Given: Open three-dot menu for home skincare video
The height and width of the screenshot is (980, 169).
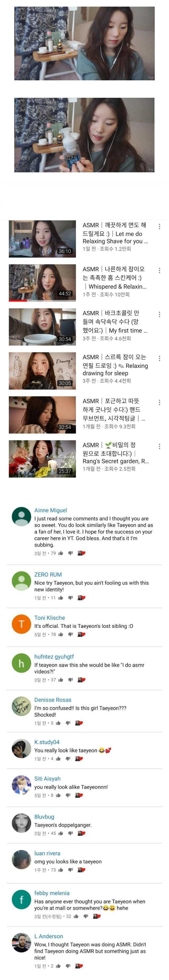Looking at the screenshot, I should pos(159,270).
